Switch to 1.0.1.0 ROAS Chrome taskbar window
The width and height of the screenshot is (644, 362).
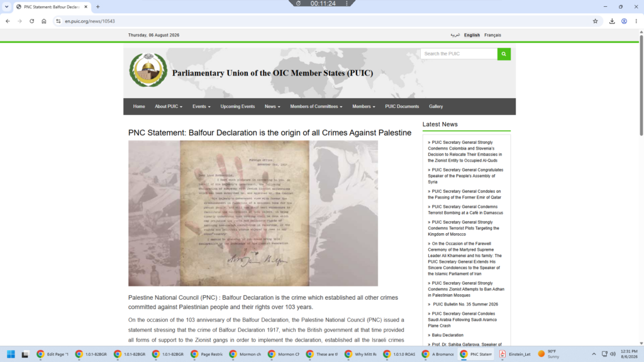click(x=399, y=354)
